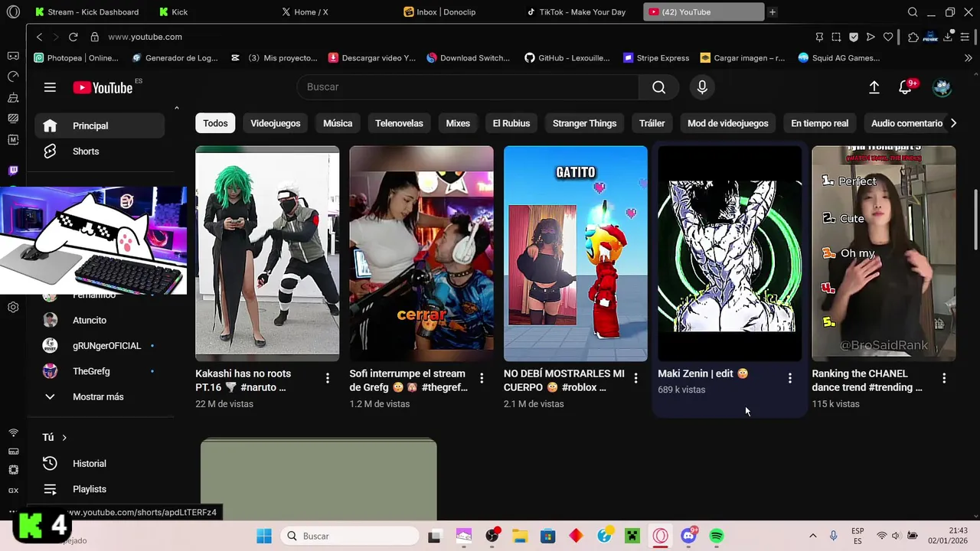The height and width of the screenshot is (551, 980).
Task: Open options for Maki Zenin edit video
Action: click(790, 378)
